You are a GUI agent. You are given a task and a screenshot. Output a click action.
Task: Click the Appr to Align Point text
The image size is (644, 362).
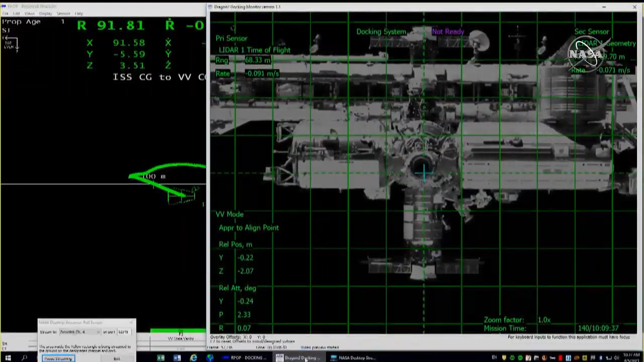click(249, 228)
